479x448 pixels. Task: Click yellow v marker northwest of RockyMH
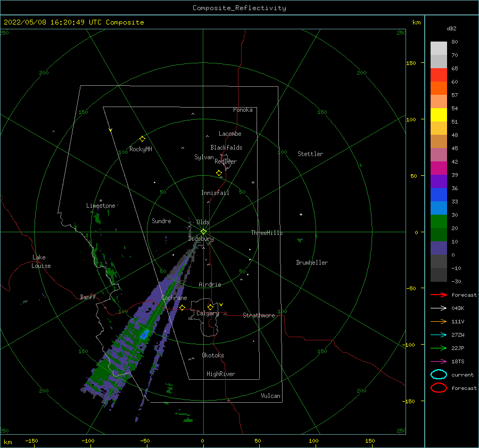click(111, 130)
